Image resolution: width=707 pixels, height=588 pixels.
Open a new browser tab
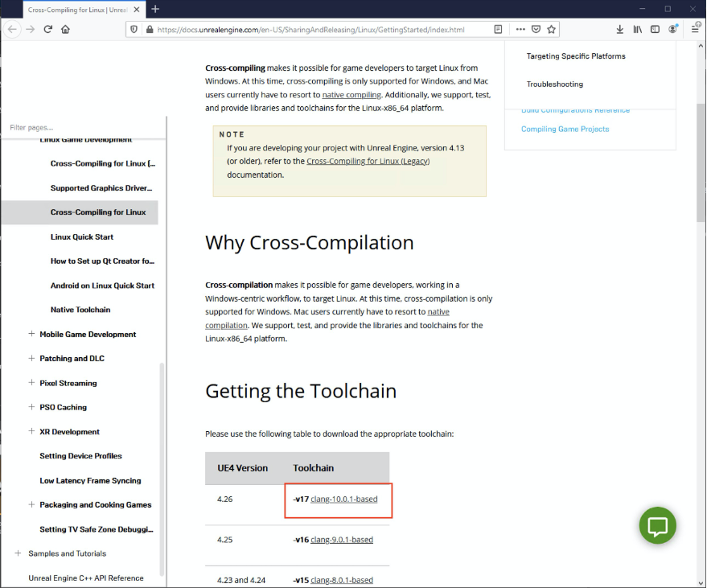(x=156, y=9)
